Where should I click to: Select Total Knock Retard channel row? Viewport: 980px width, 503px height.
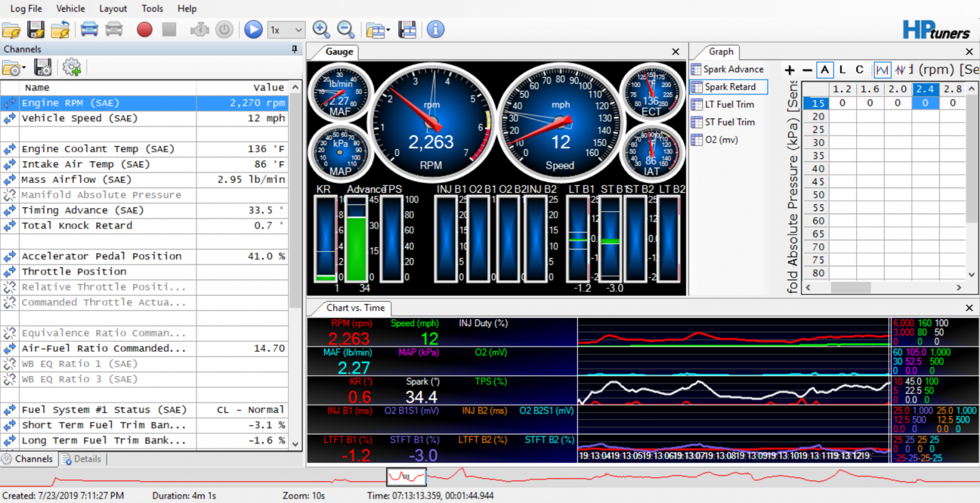pos(145,225)
